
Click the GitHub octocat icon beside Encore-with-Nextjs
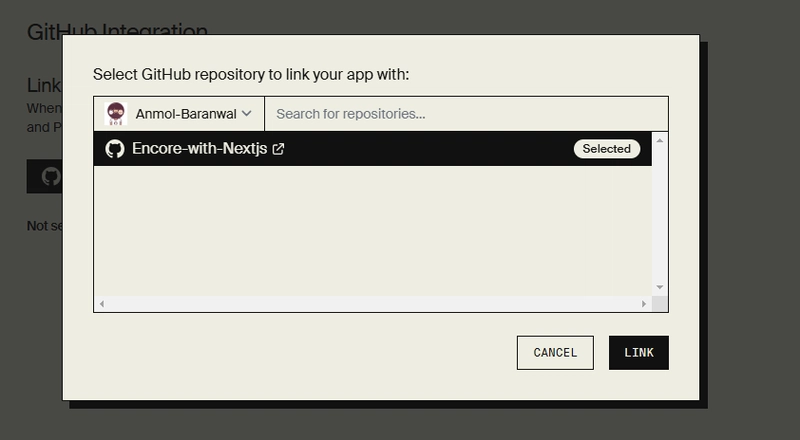click(x=115, y=149)
